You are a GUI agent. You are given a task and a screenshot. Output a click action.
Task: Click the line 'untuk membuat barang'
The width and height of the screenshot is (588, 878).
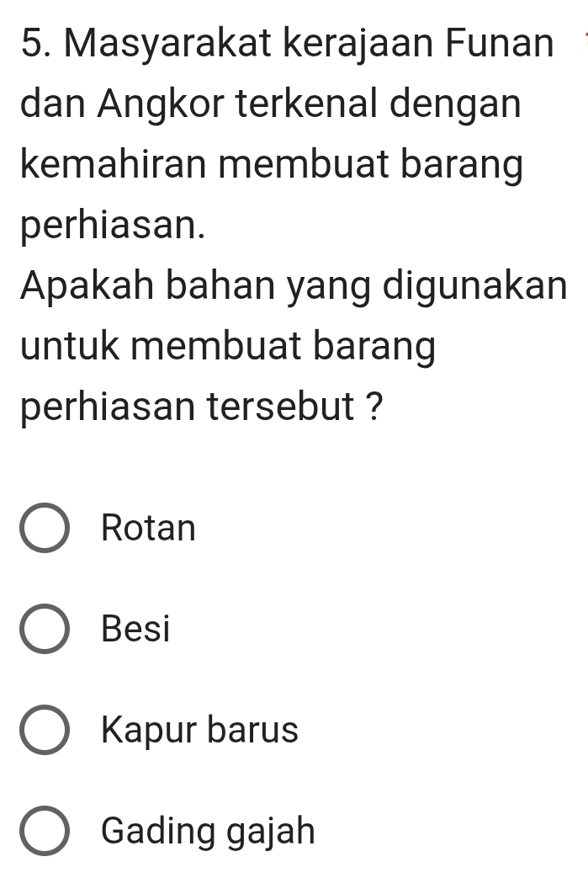[228, 350]
